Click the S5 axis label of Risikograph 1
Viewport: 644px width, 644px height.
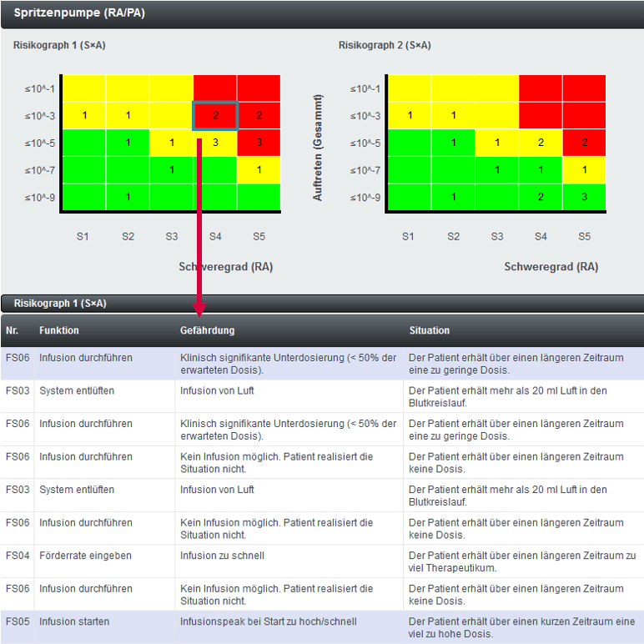[x=259, y=237]
